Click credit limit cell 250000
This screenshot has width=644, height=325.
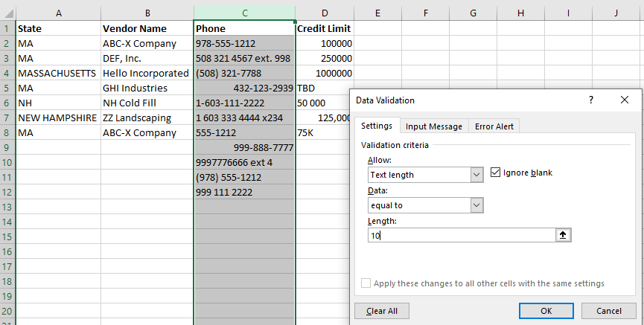click(x=325, y=58)
